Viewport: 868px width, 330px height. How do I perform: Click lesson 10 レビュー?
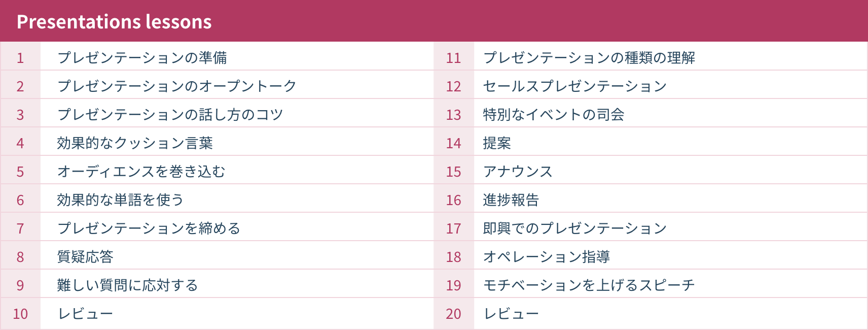[x=85, y=314]
